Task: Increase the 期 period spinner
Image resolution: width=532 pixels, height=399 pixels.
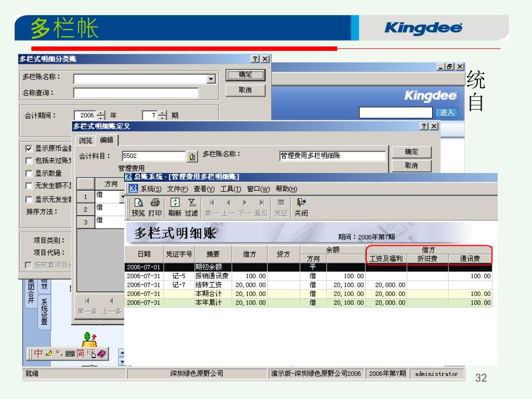Action: 163,113
